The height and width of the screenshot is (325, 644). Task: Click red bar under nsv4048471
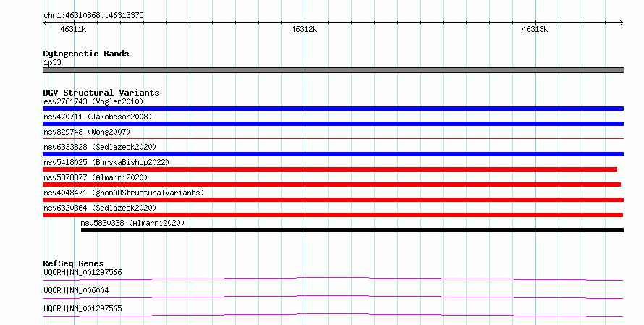click(x=333, y=200)
